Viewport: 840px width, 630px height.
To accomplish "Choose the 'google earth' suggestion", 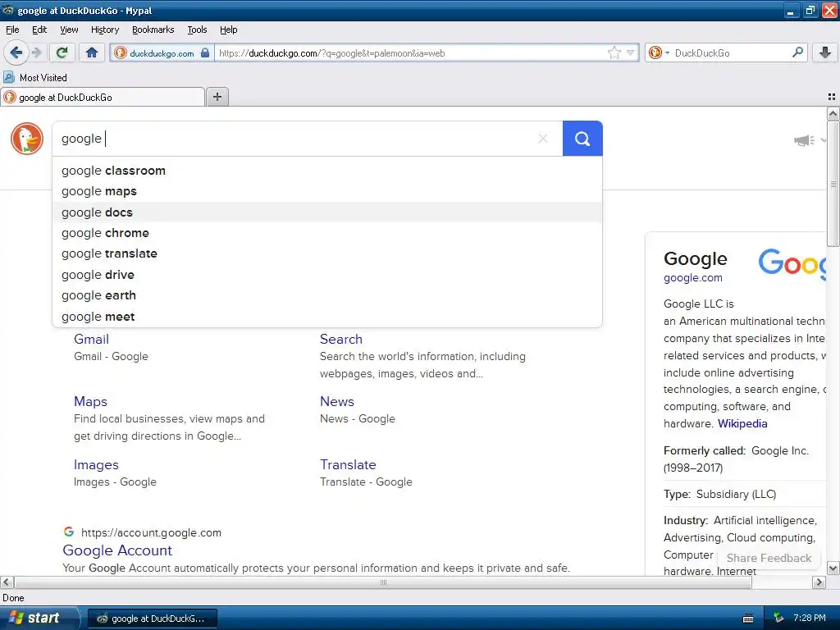I will tap(326, 295).
